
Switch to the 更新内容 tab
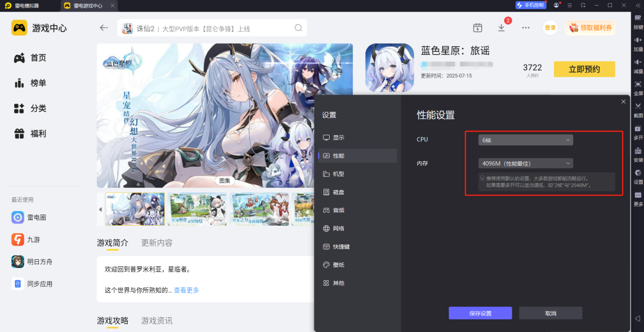pos(157,243)
